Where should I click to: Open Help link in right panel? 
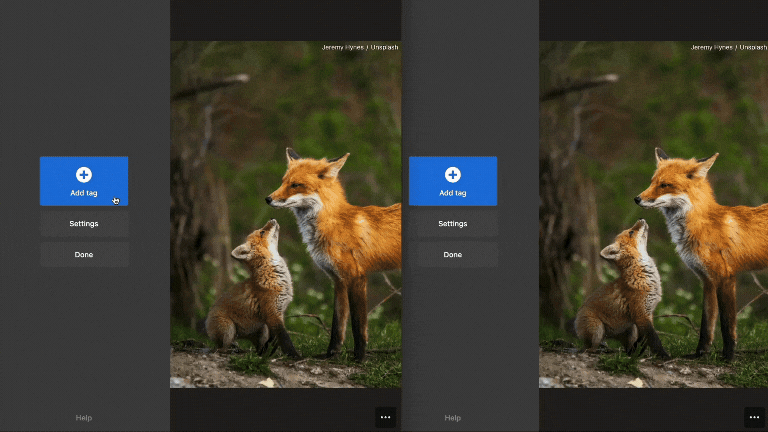point(453,418)
